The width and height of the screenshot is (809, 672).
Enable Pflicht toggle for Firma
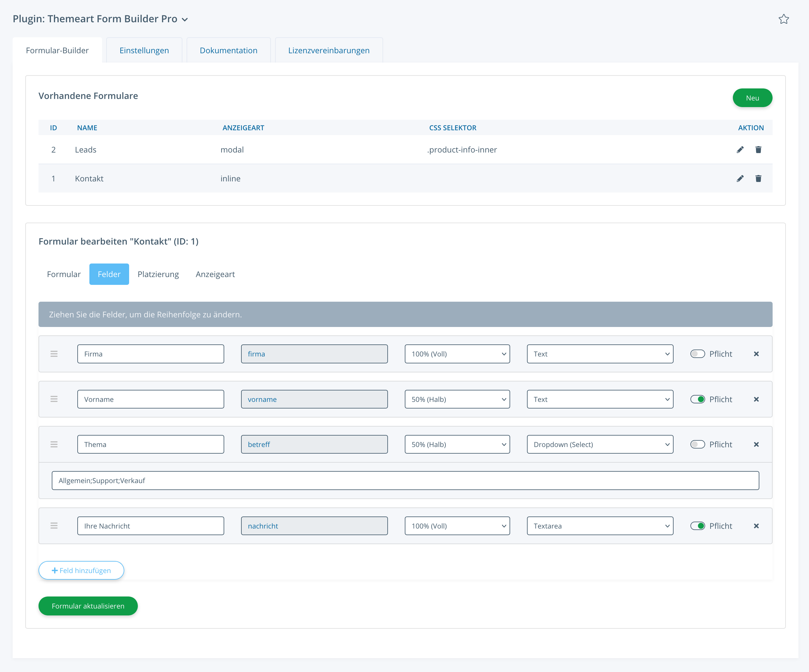tap(697, 354)
